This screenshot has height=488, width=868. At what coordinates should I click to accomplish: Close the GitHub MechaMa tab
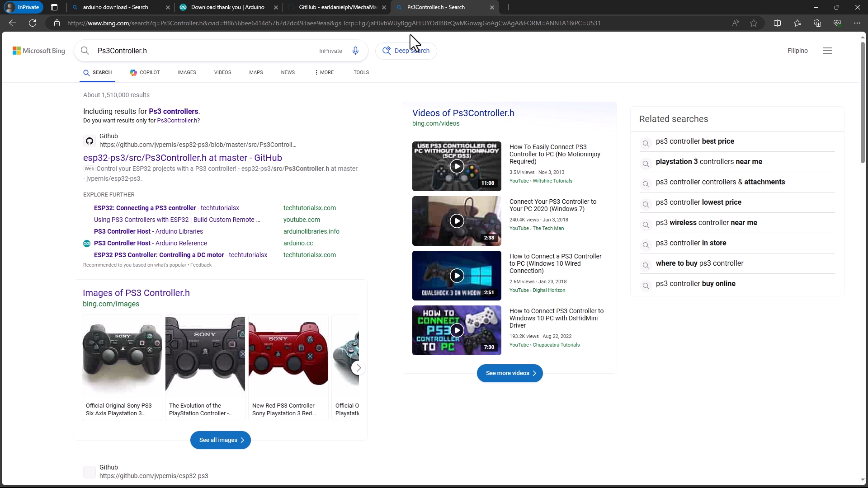(384, 7)
